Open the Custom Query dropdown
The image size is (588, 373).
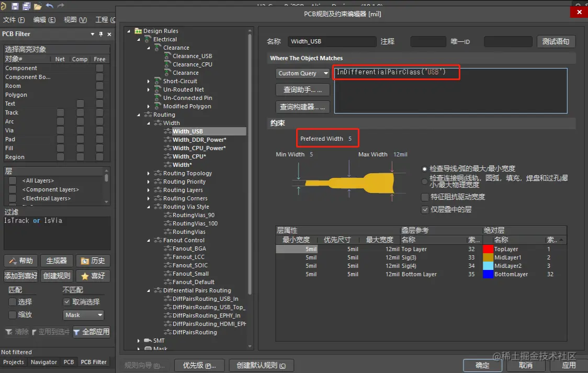coord(302,73)
